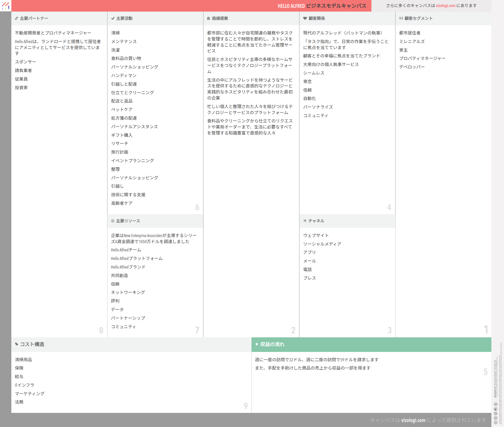Click the star icon beside 収益の流れ
The width and height of the screenshot is (504, 427).
257,344
